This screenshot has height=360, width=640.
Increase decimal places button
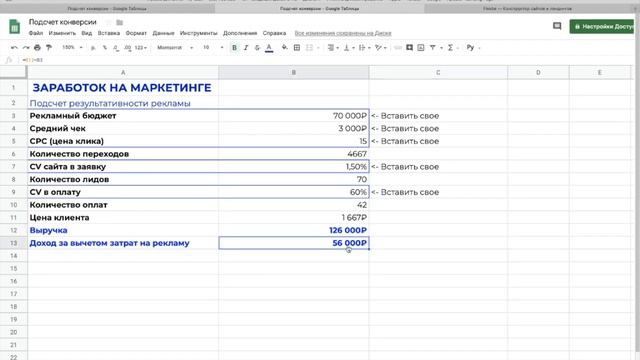click(127, 48)
